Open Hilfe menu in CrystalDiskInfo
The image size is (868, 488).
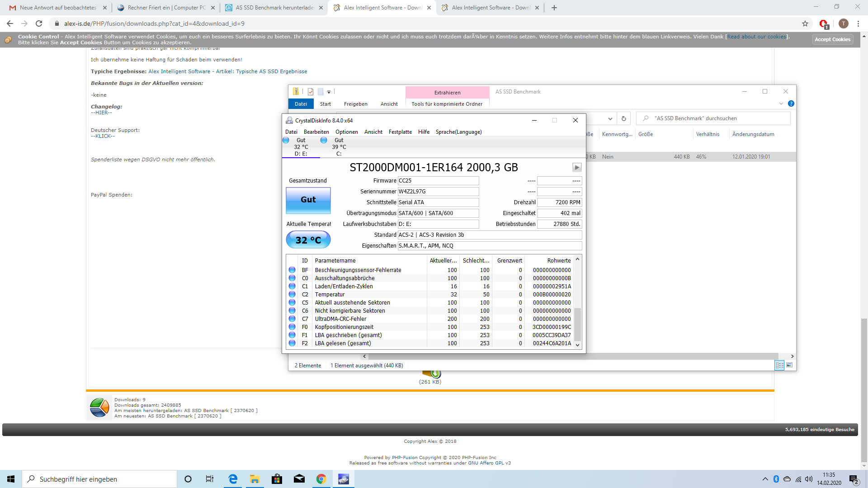(424, 132)
